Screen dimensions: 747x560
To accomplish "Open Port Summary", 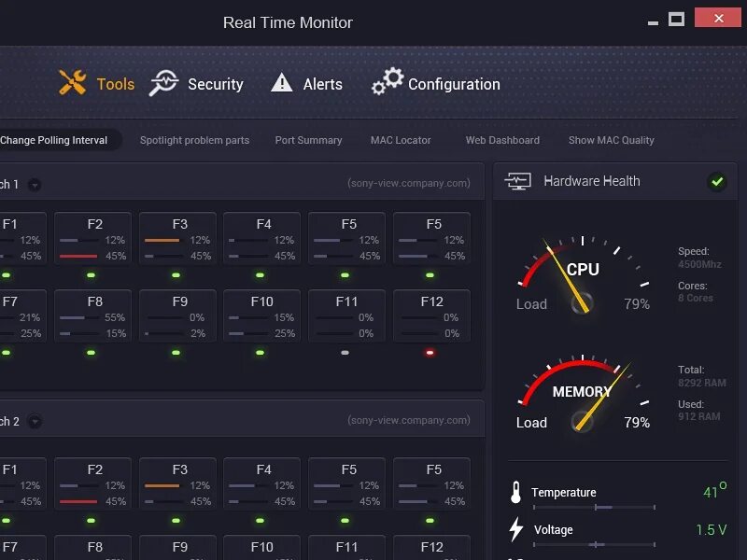I will coord(308,140).
